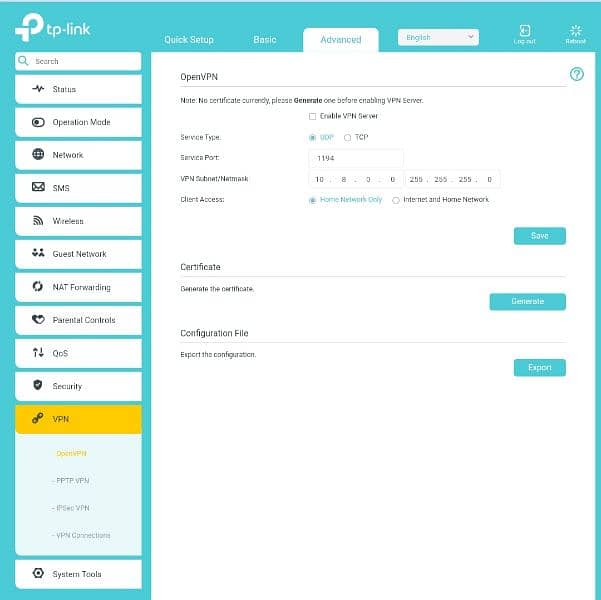
Task: Select UDP service type
Action: pyautogui.click(x=312, y=137)
